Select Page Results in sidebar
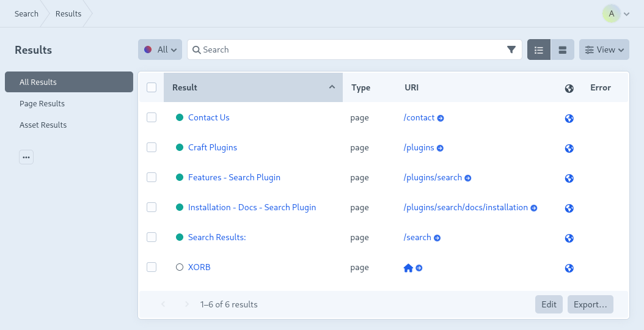Screen dimensions: 644x330 point(42,103)
